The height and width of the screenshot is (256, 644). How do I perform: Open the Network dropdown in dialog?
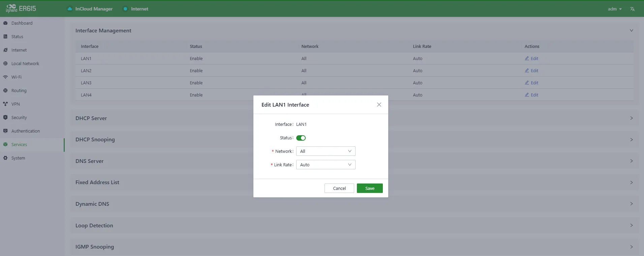click(326, 151)
